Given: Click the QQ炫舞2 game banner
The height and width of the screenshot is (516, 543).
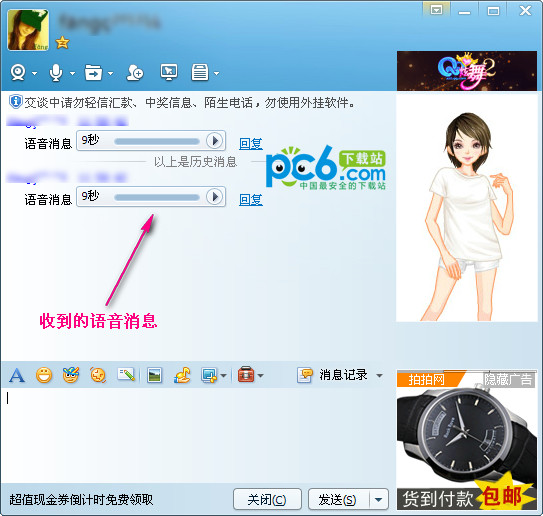Looking at the screenshot, I should pos(467,71).
